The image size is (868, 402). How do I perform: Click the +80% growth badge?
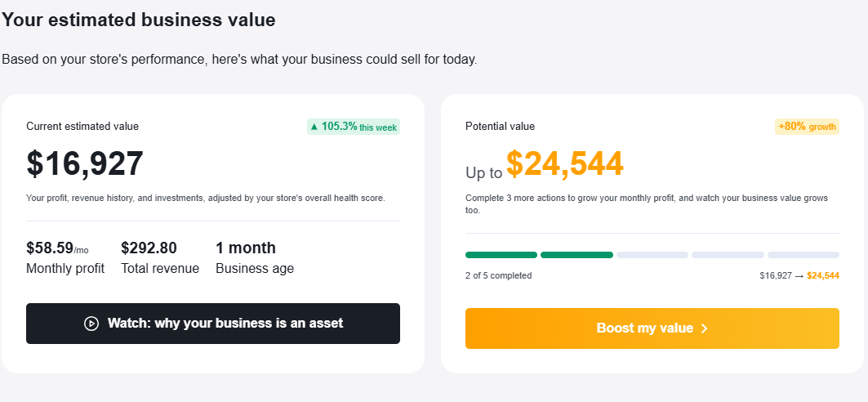[x=807, y=127]
